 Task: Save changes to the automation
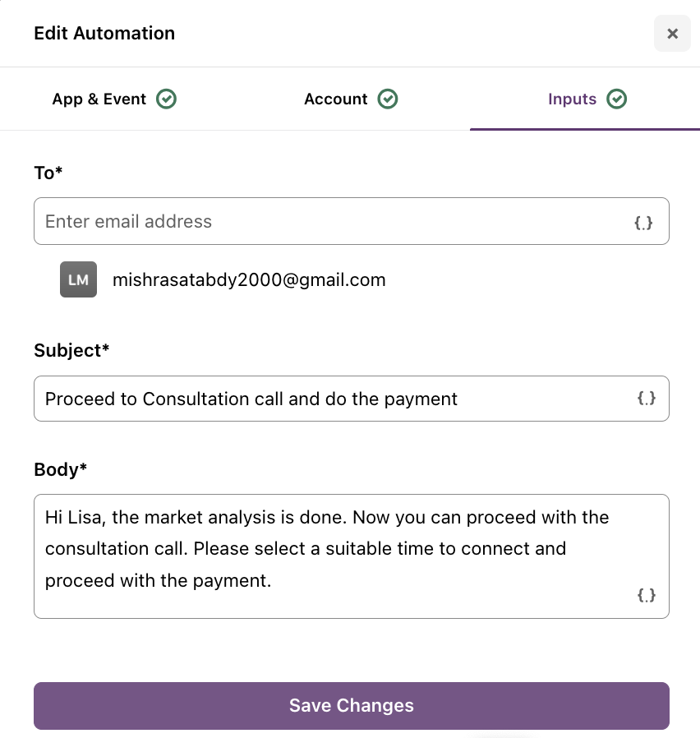coord(352,705)
